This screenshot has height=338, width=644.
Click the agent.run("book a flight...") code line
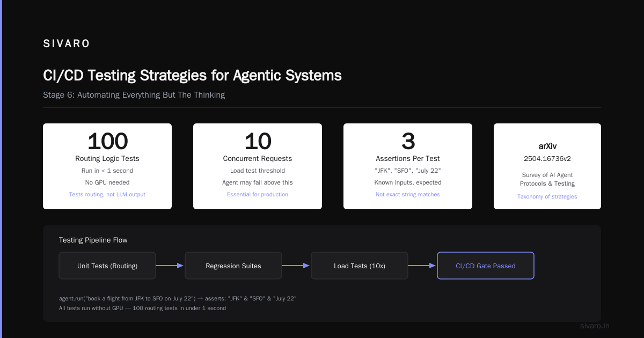tap(178, 298)
